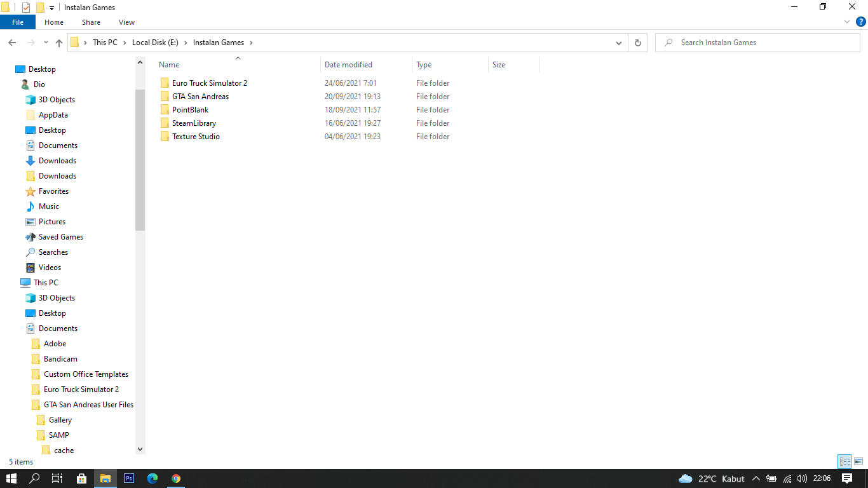Switch to the Details view in status bar
Image resolution: width=868 pixels, height=488 pixels.
(x=844, y=462)
